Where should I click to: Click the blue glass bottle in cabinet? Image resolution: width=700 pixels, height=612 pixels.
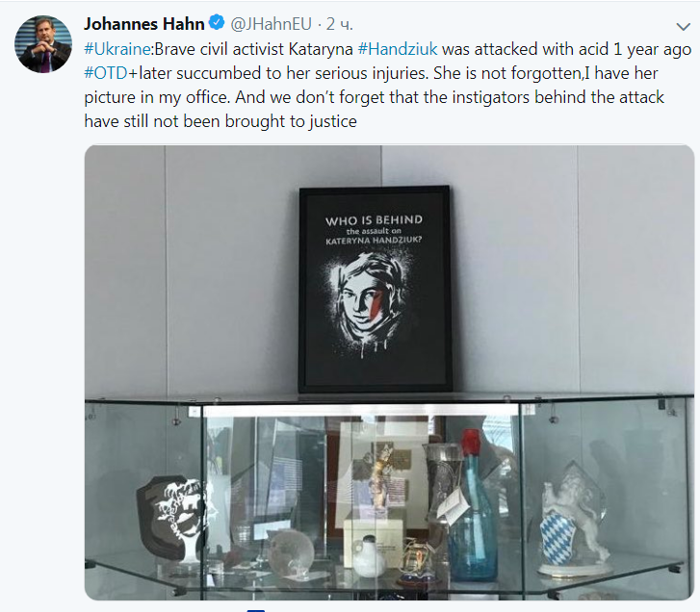(473, 505)
